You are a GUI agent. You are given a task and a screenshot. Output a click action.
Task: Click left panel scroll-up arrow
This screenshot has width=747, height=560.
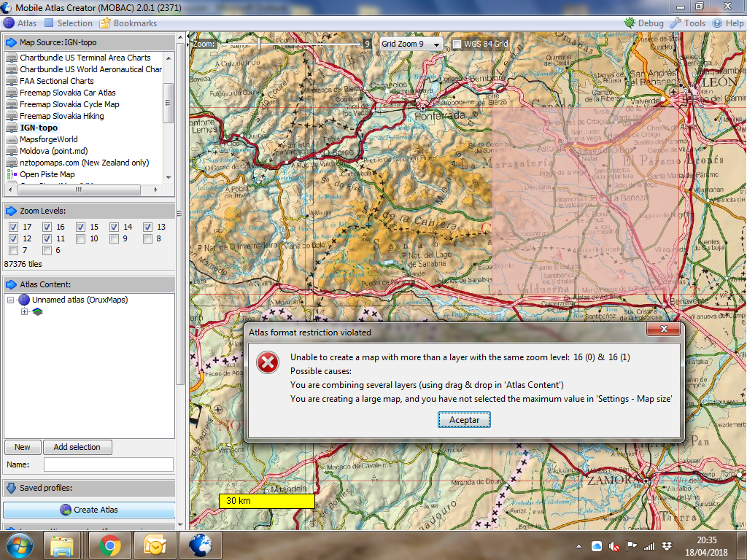click(180, 37)
